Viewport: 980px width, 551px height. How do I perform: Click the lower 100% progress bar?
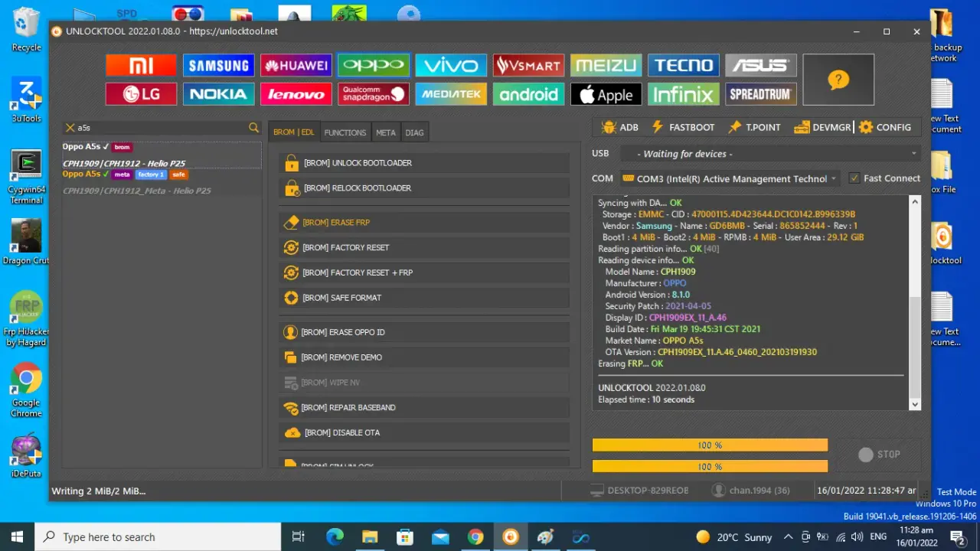(x=710, y=466)
